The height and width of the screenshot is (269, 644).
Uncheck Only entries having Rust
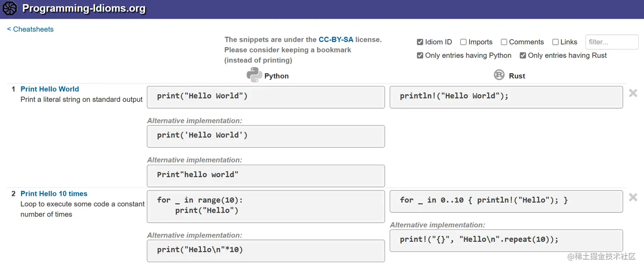pyautogui.click(x=523, y=55)
